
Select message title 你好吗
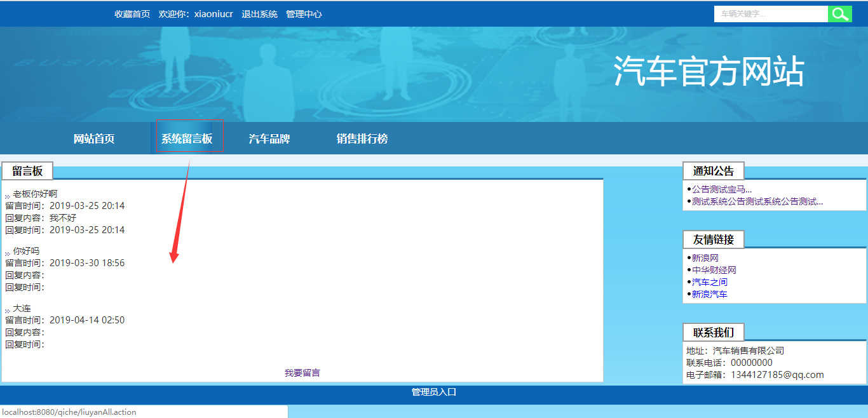click(26, 251)
